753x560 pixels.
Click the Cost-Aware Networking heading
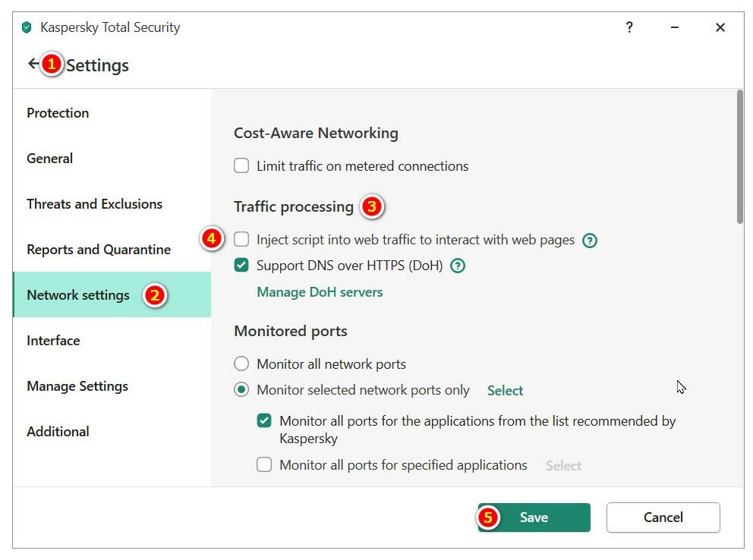(316, 133)
